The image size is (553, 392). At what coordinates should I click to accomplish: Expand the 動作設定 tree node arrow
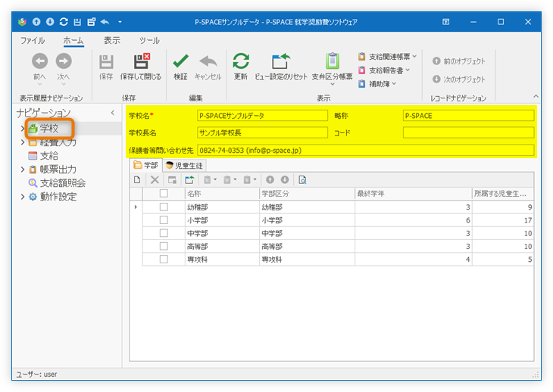point(23,197)
